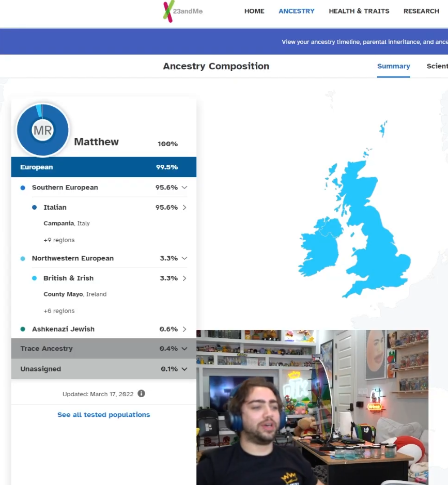This screenshot has height=485, width=448.
Task: Switch to the Summary tab
Action: [x=394, y=66]
